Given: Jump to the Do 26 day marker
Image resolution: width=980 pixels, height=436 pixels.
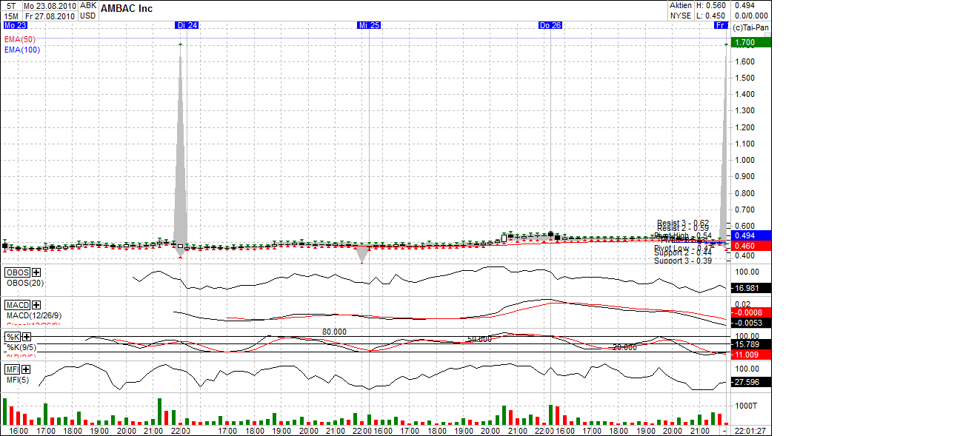Looking at the screenshot, I should click(550, 25).
